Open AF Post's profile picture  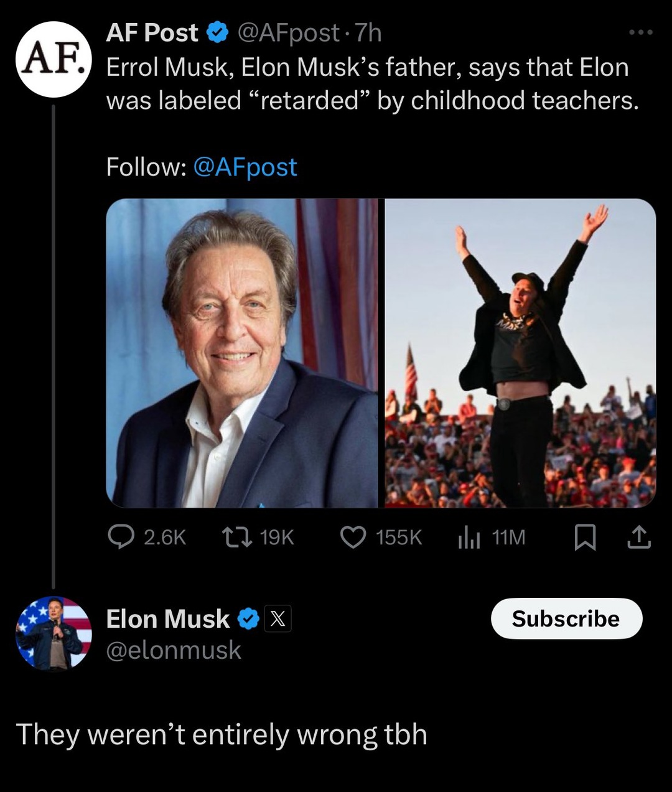coord(53,60)
